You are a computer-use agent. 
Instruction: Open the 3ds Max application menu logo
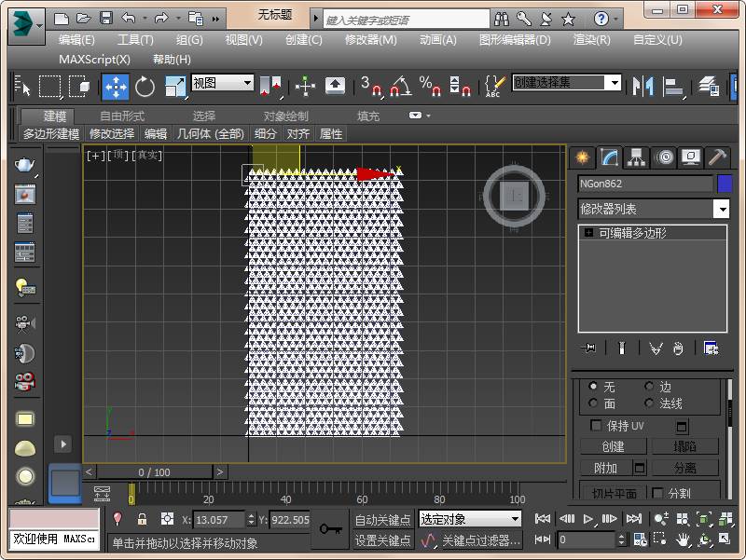coord(26,26)
